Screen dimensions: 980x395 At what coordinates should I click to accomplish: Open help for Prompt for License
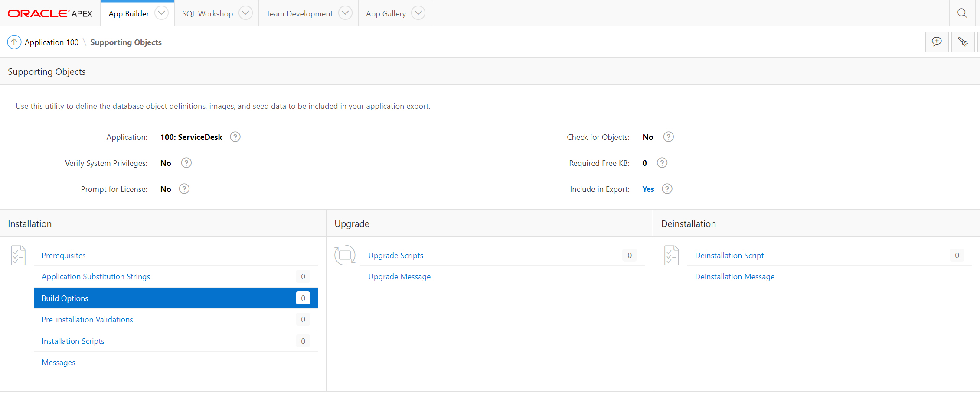pyautogui.click(x=184, y=189)
